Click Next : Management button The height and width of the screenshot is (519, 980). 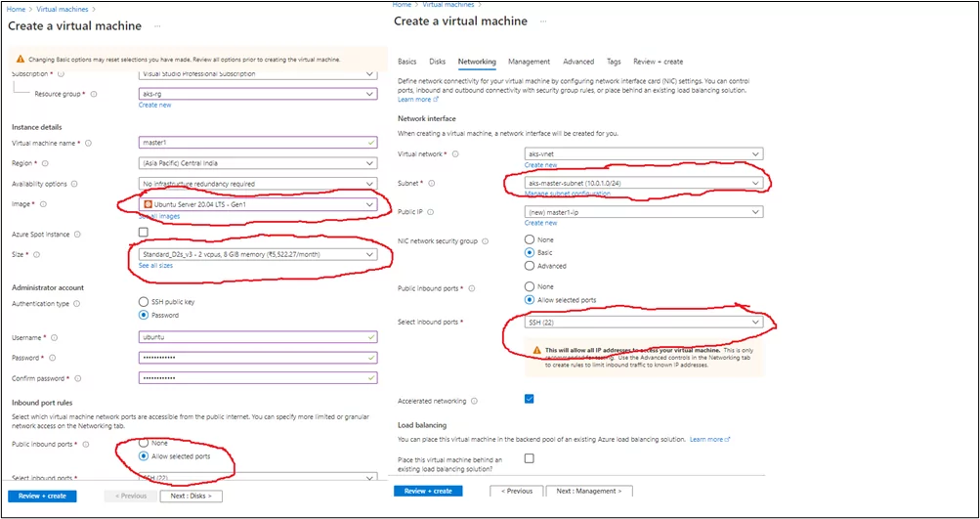589,492
